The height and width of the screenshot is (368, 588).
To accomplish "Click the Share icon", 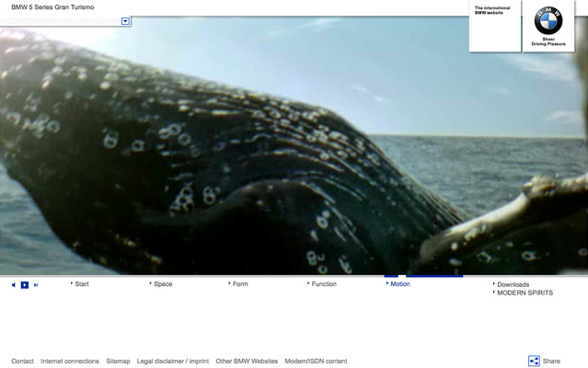I will point(534,361).
